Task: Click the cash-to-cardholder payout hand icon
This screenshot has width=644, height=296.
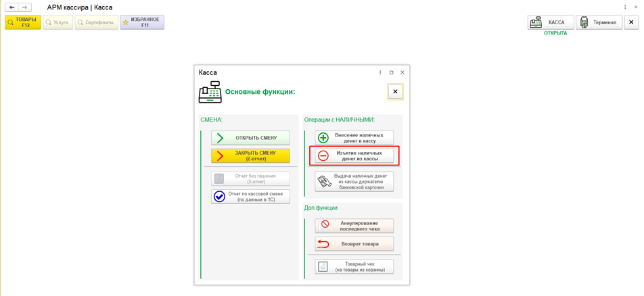Action: click(325, 181)
